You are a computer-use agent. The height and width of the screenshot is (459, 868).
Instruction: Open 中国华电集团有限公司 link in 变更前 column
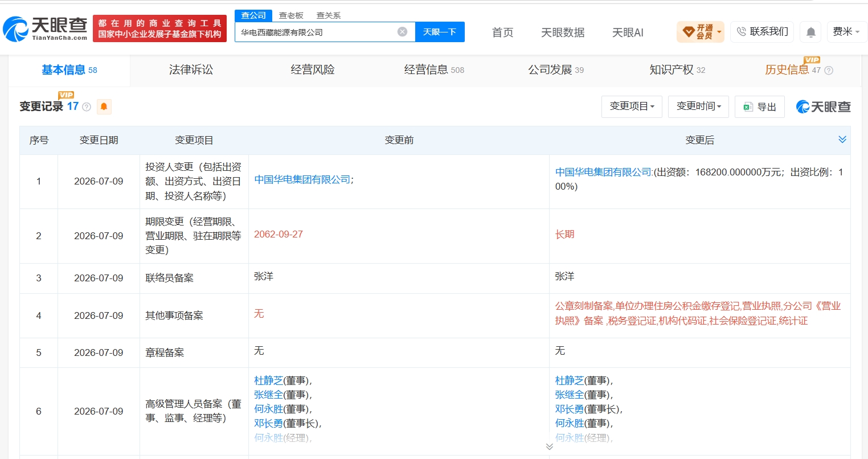(x=302, y=179)
